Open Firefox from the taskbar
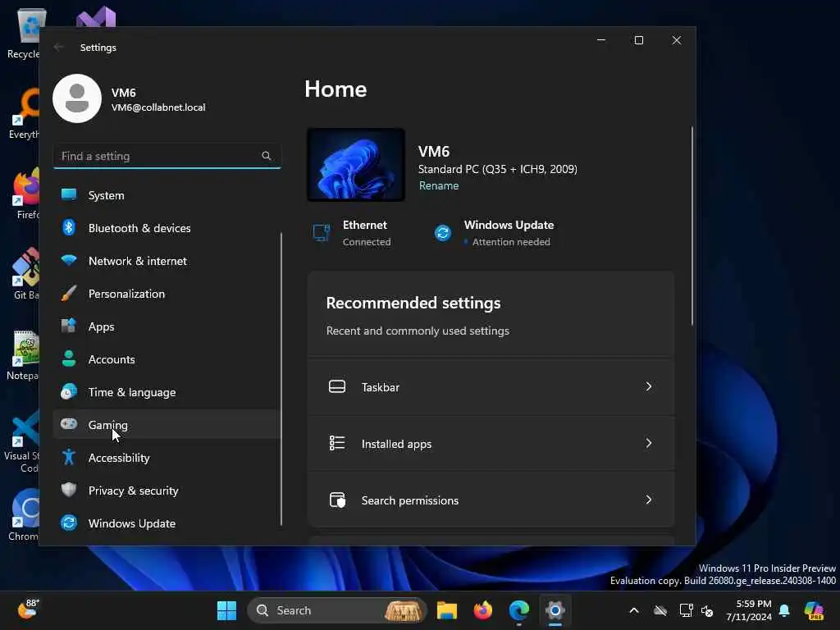Viewport: 840px width, 630px height. click(x=483, y=610)
